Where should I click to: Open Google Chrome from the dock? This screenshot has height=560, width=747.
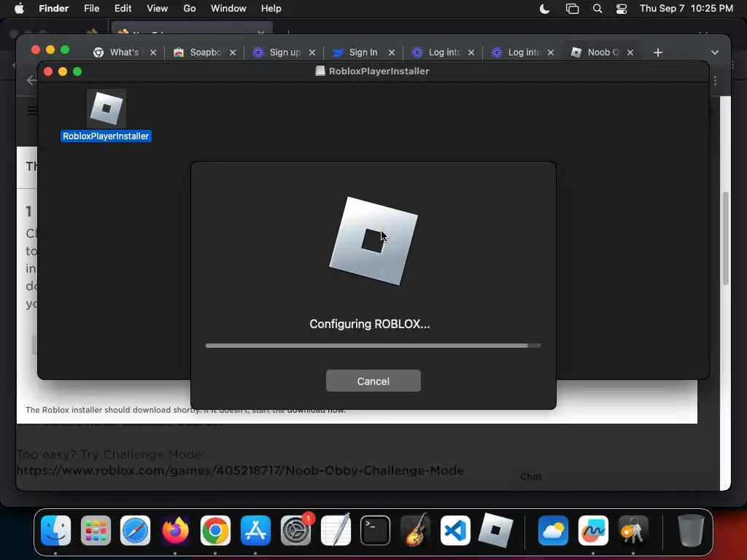pos(215,530)
